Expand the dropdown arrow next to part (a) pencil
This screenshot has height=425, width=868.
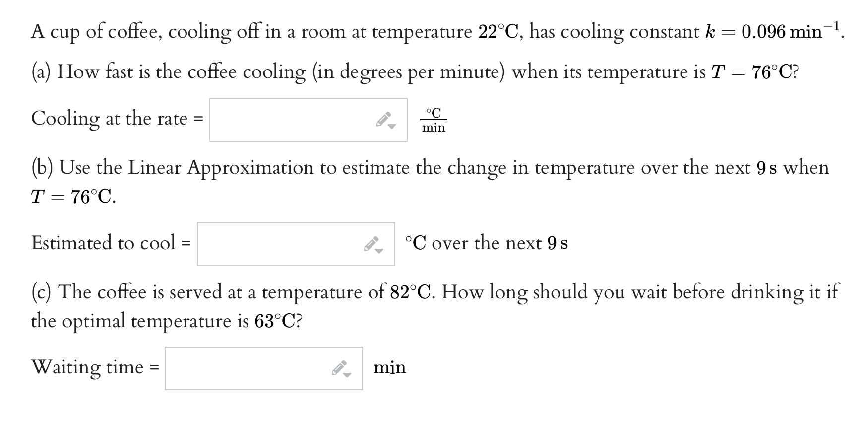392,127
